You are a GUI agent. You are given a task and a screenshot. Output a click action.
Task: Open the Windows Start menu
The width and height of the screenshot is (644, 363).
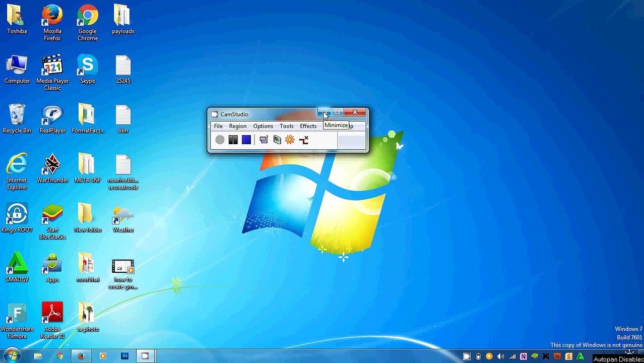11,356
